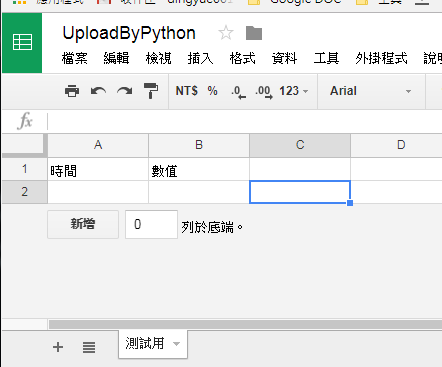The image size is (442, 367).
Task: Increase decimal places
Action: (x=264, y=91)
